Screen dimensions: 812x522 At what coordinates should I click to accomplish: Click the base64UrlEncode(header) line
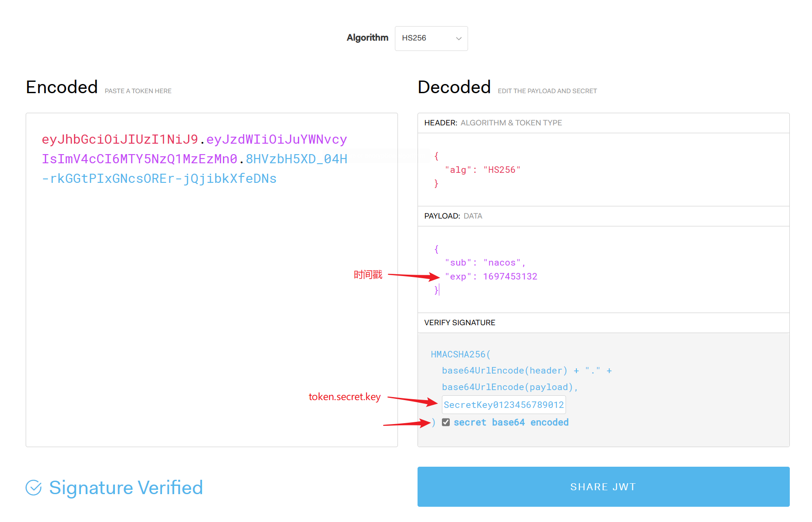[x=527, y=370]
